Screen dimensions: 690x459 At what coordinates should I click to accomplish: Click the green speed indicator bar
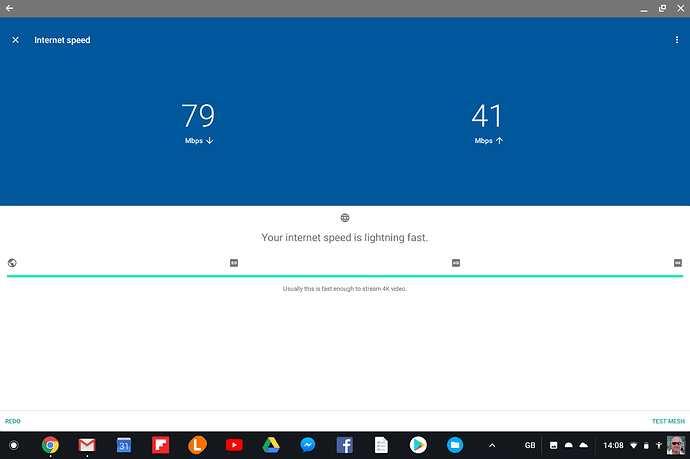pos(344,276)
